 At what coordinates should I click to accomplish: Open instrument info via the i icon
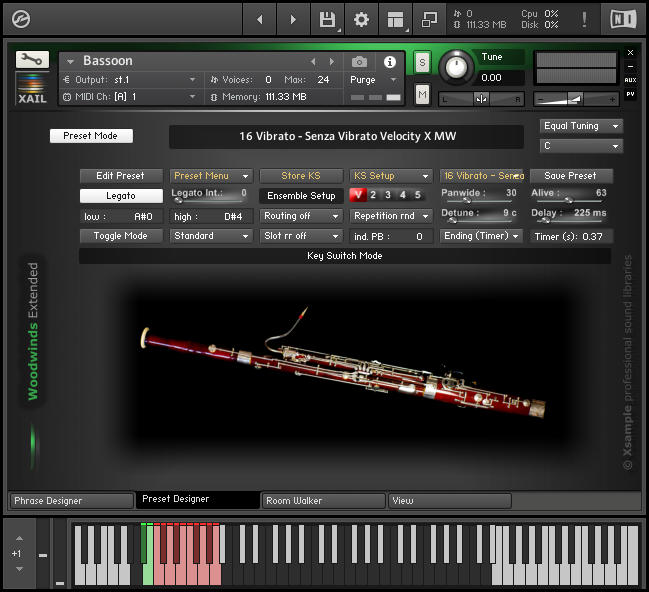point(389,62)
